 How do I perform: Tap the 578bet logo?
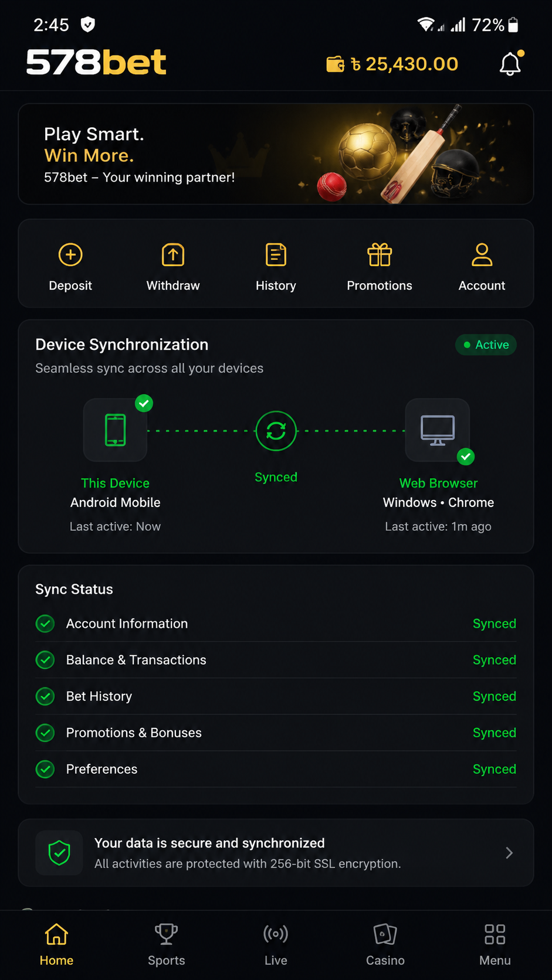click(x=96, y=62)
